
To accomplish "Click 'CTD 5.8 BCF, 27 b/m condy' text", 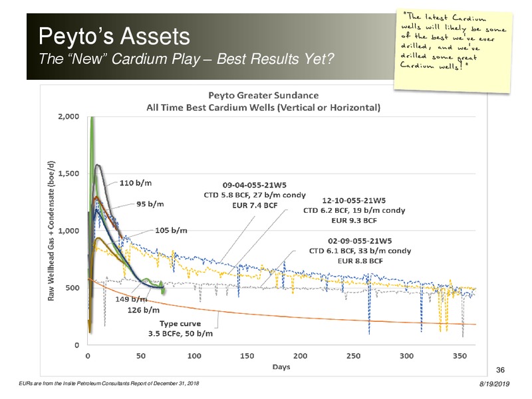I will pyautogui.click(x=255, y=195).
